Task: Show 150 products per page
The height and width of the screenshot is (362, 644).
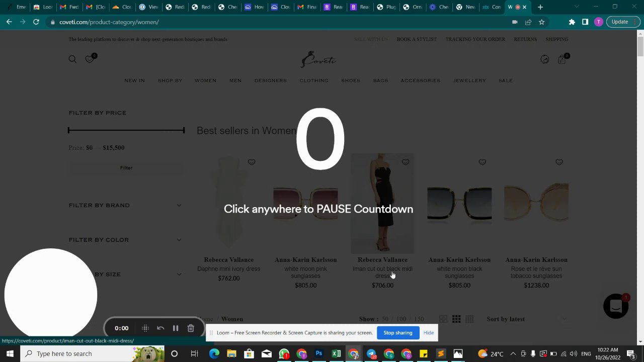Action: tap(419, 319)
